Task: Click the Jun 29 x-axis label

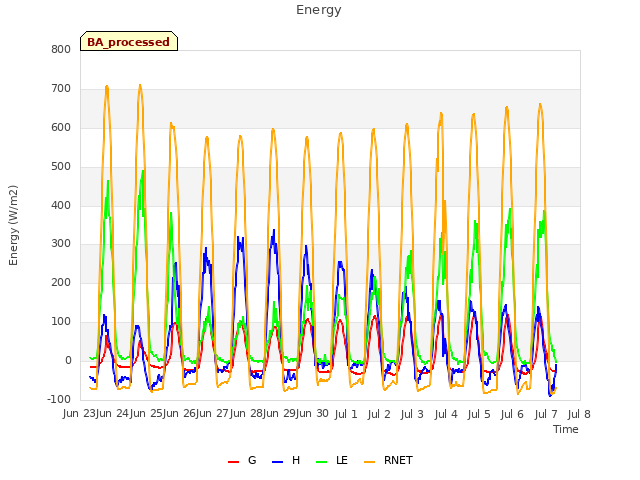Action: pos(278,414)
